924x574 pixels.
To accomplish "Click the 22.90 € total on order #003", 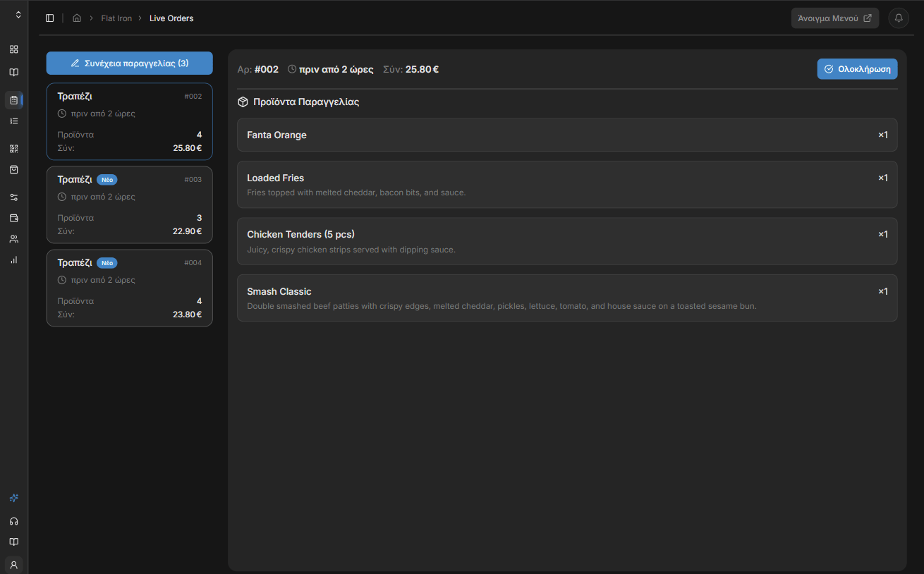I will click(187, 231).
